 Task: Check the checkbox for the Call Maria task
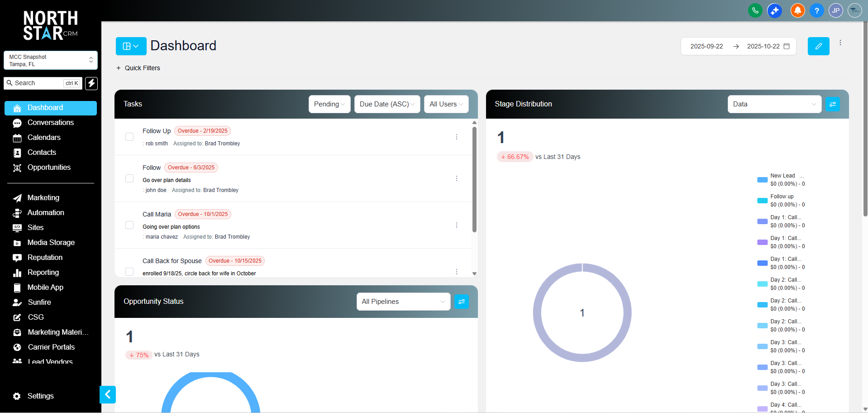[x=129, y=225]
